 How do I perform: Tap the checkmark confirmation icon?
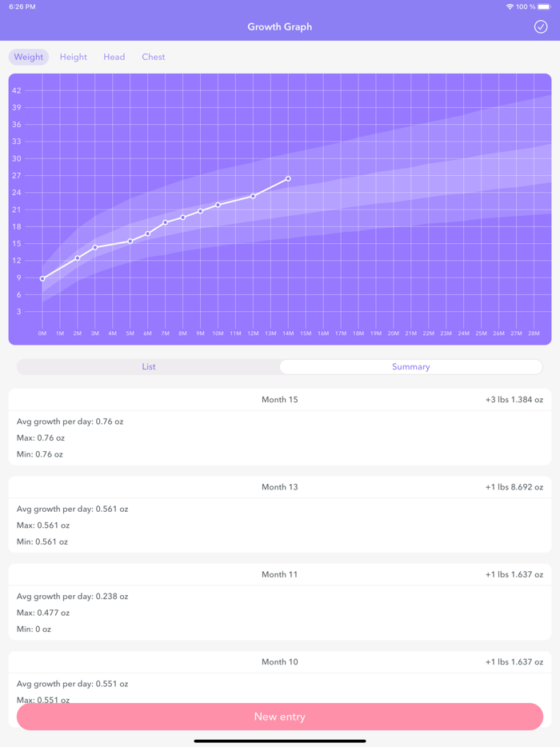tap(542, 26)
